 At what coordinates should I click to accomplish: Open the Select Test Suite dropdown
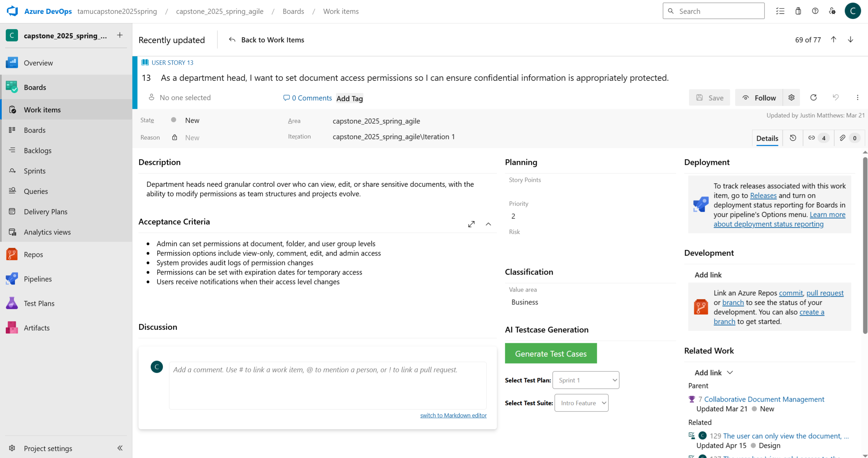tap(581, 403)
